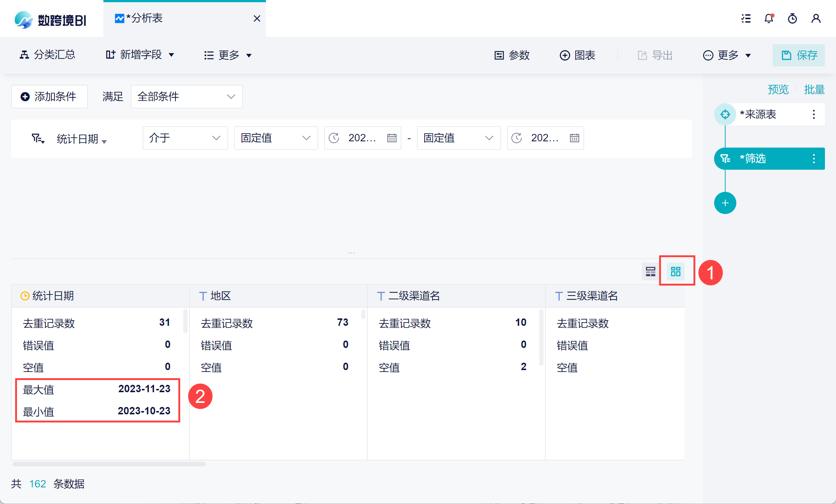Open the 介于 operator dropdown
The height and width of the screenshot is (504, 836).
[x=185, y=138]
